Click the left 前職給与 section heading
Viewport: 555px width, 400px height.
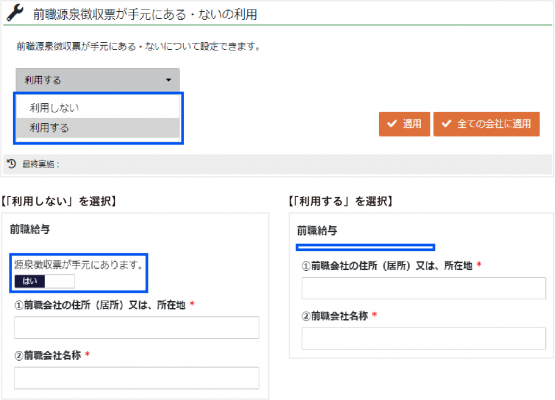click(30, 229)
